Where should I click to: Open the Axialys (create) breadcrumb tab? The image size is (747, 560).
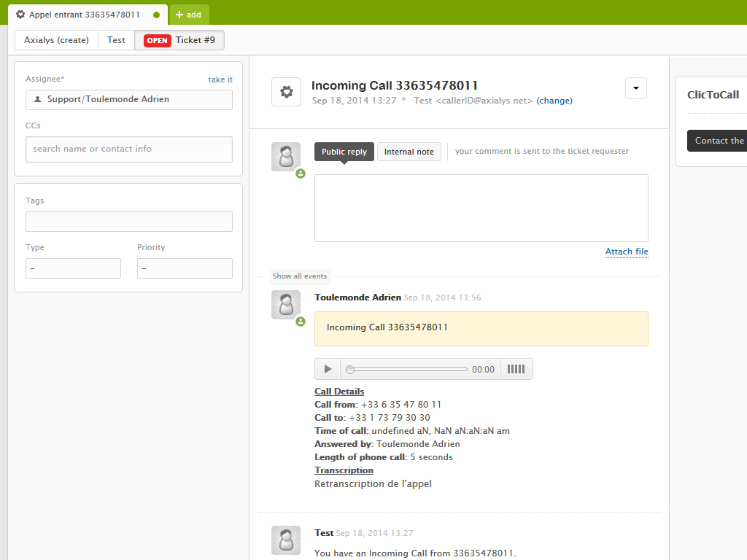click(x=56, y=40)
